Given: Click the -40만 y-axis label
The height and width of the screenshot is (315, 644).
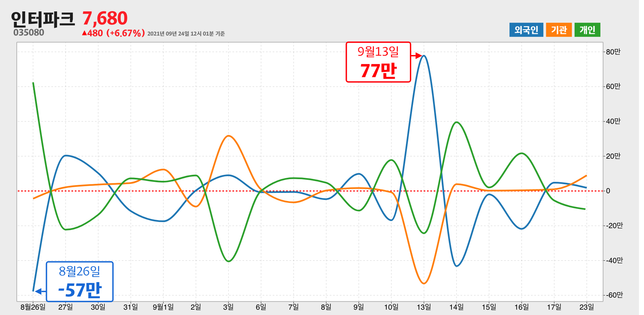Looking at the screenshot, I should click(614, 260).
